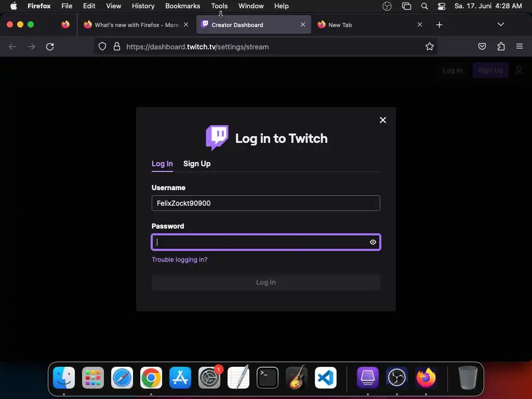
Task: Reload the current page
Action: (50, 46)
